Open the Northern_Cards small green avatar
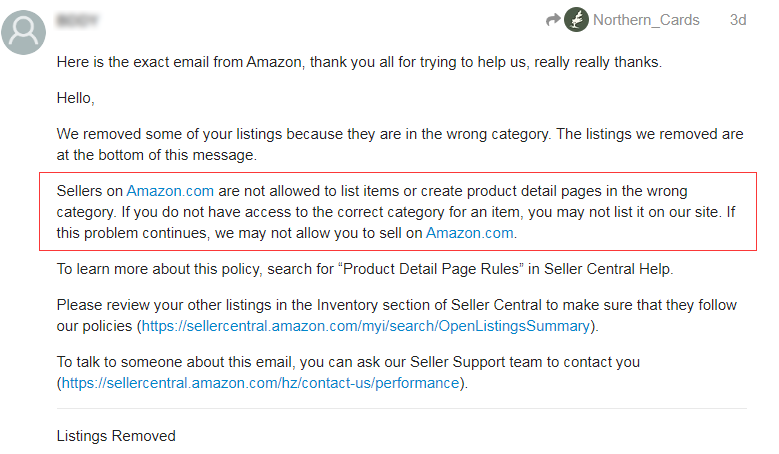 (x=576, y=19)
